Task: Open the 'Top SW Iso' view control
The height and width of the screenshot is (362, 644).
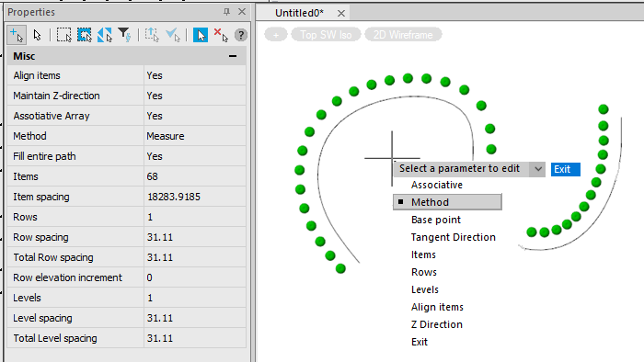Action: click(326, 35)
